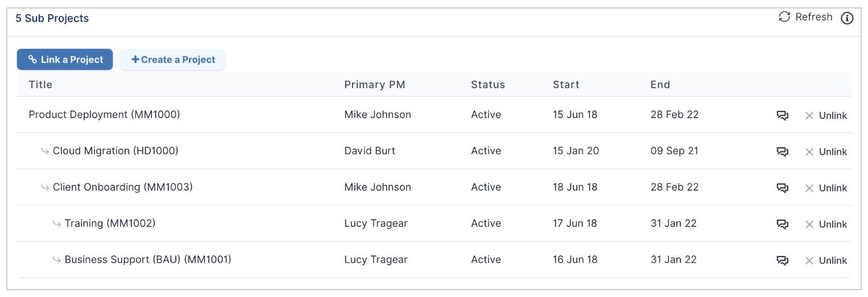This screenshot has height=297, width=868.
Task: Sort by the Status column header
Action: 488,85
